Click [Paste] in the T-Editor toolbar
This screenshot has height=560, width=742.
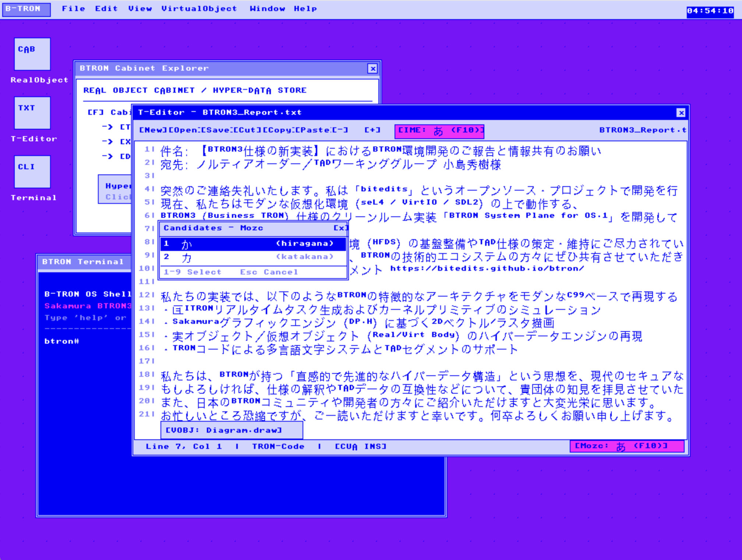coord(313,130)
